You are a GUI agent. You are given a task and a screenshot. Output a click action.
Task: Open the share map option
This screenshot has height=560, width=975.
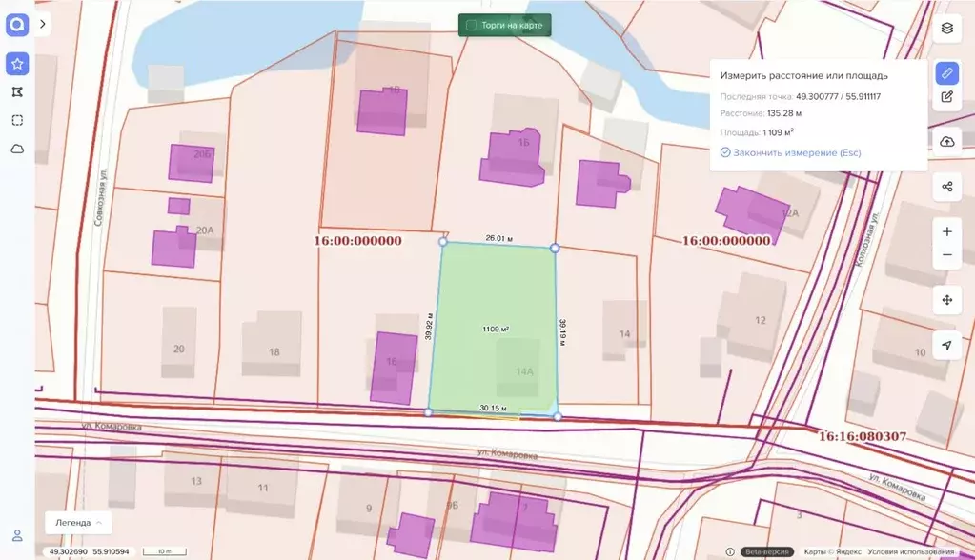(946, 187)
